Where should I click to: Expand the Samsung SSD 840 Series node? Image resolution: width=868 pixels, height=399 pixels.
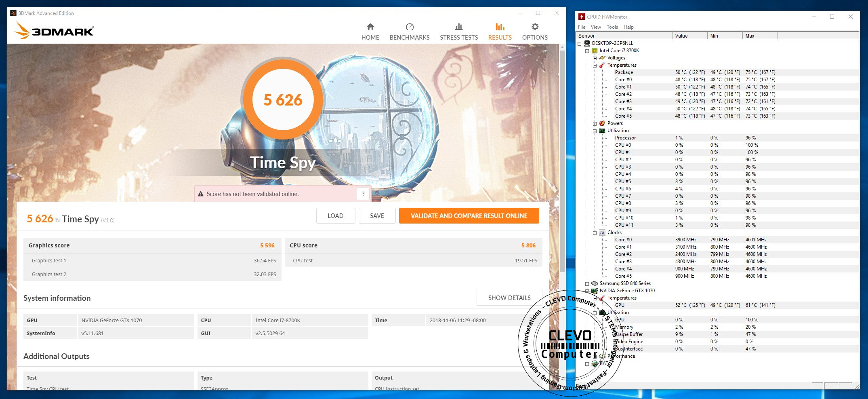587,284
